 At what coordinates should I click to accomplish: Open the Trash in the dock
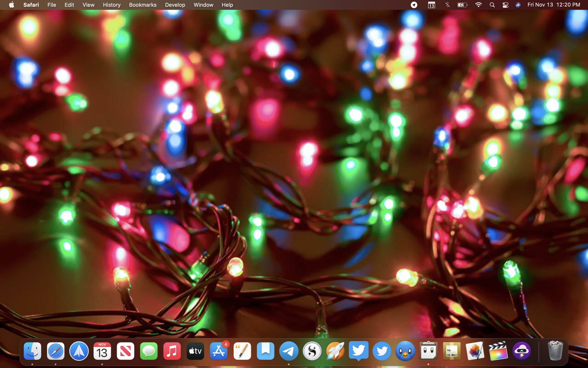click(555, 351)
